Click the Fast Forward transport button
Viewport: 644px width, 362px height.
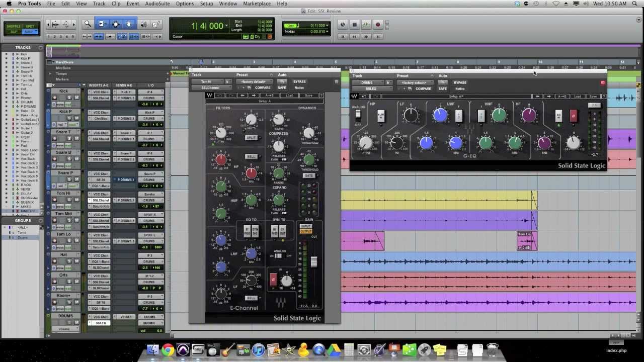pyautogui.click(x=366, y=36)
